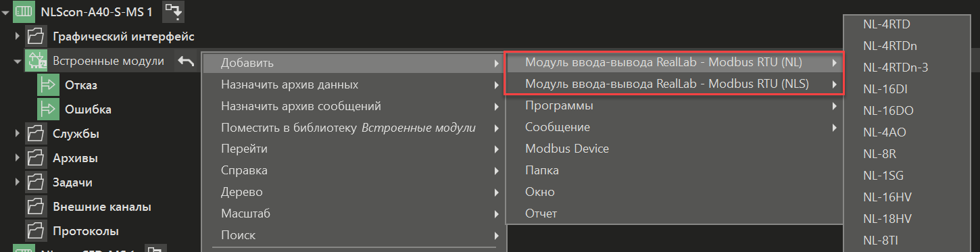Collapse the Встроенные модули node

[18, 61]
